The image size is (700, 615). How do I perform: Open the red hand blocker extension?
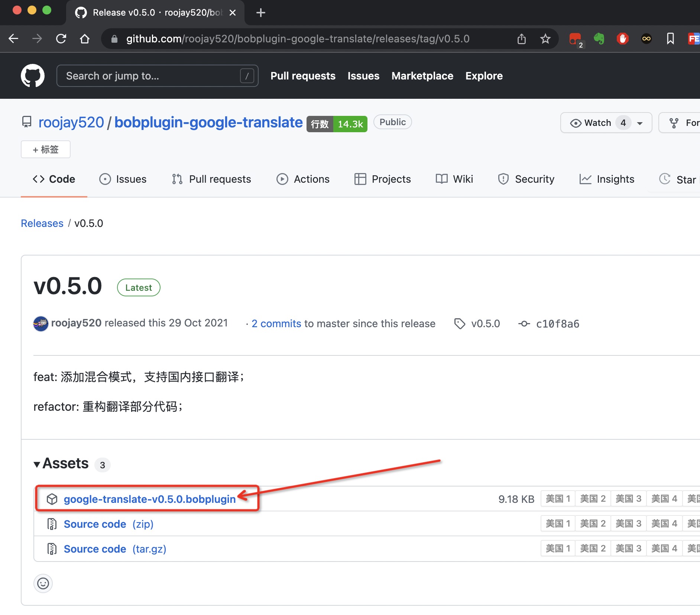coord(623,39)
